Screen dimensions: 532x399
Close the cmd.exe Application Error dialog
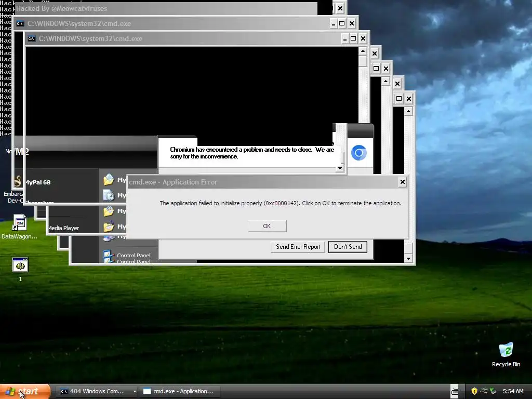pyautogui.click(x=403, y=182)
